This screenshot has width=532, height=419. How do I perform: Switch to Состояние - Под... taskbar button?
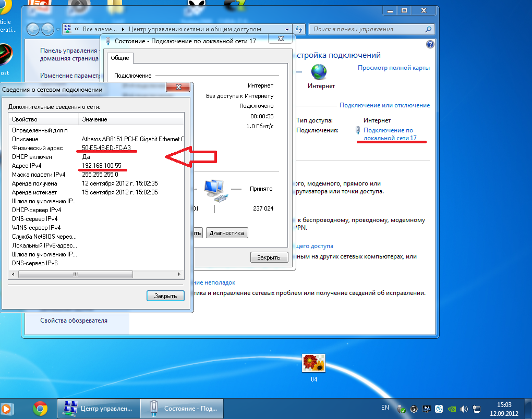[x=182, y=409]
